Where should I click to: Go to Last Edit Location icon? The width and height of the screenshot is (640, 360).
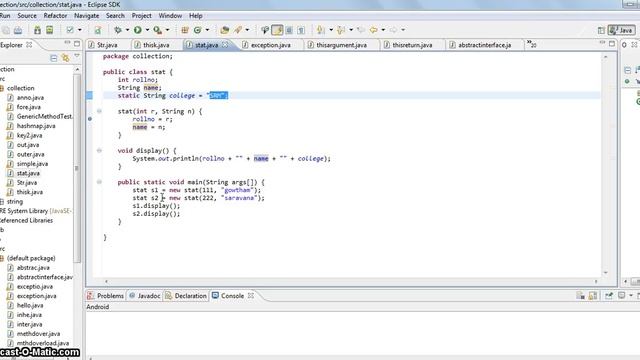(x=361, y=30)
